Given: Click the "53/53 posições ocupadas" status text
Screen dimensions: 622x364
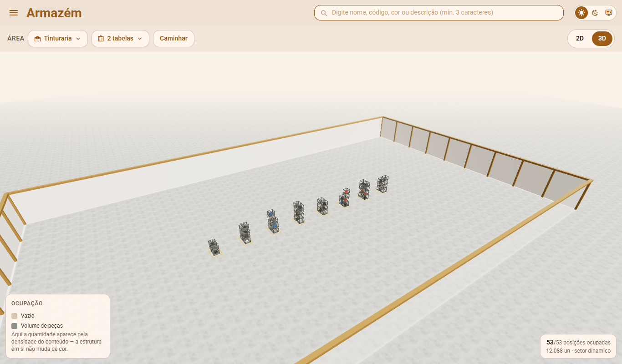Looking at the screenshot, I should pyautogui.click(x=578, y=342).
